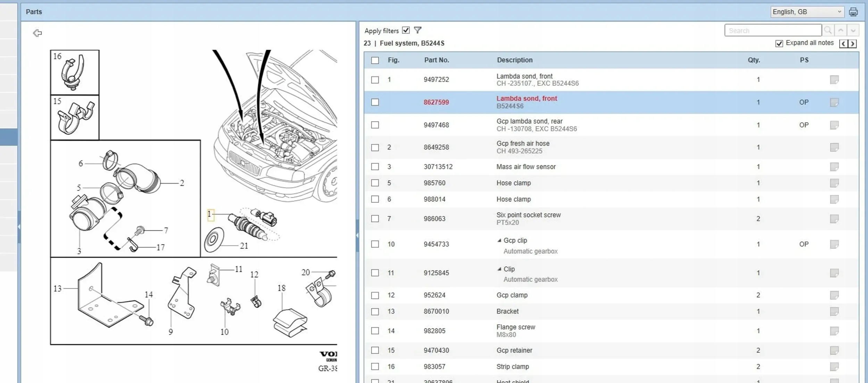Viewport: 868px width, 383px height.
Task: Open note icon for Gcp clamp
Action: [834, 295]
